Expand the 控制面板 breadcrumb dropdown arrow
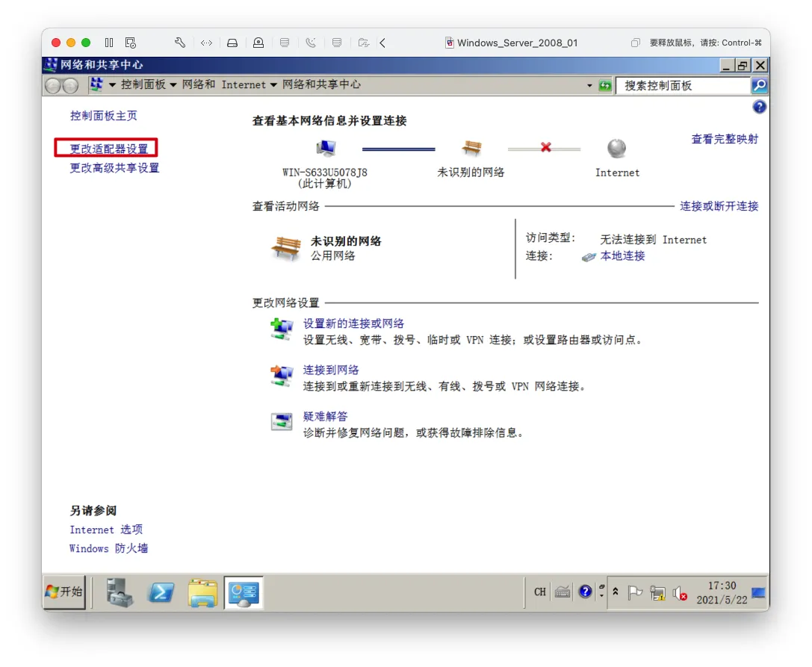 point(173,85)
